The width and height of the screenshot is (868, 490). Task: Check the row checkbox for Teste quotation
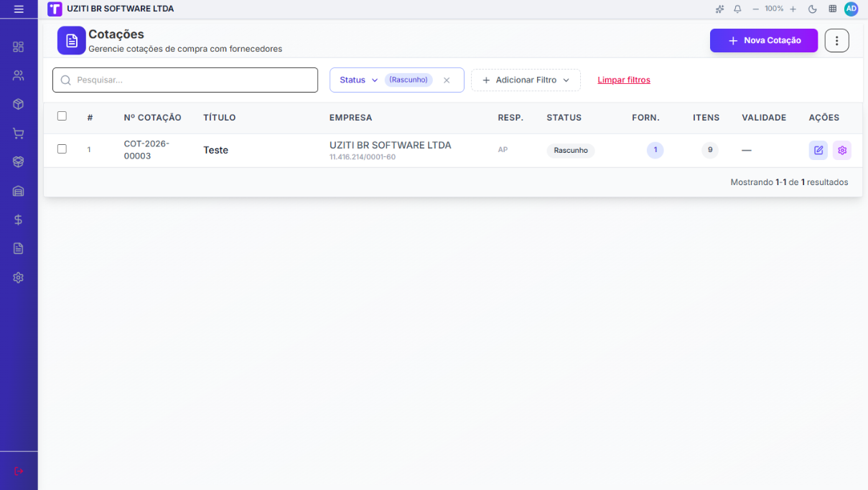tap(62, 149)
